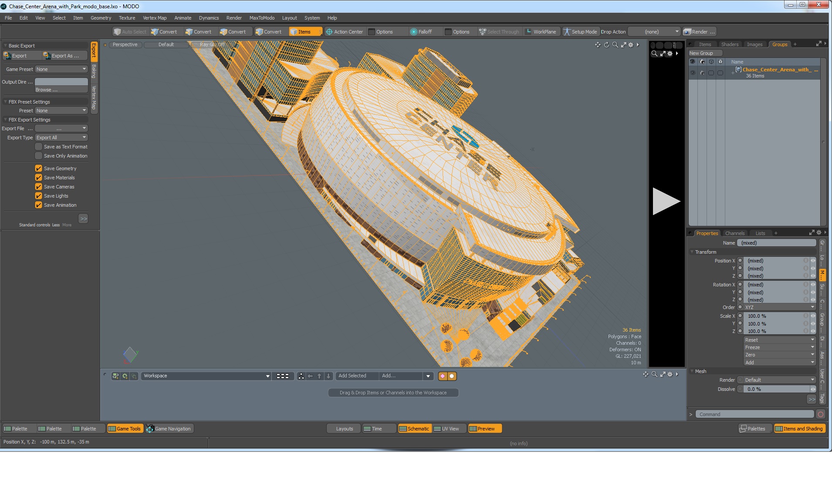
Task: Click the Layouts button
Action: [344, 429]
